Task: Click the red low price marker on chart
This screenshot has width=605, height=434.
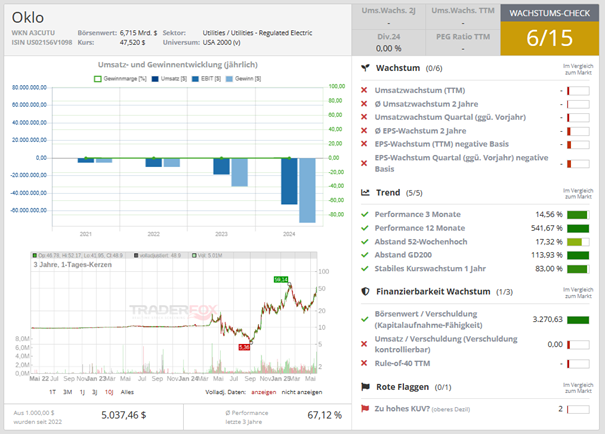Action: [244, 347]
